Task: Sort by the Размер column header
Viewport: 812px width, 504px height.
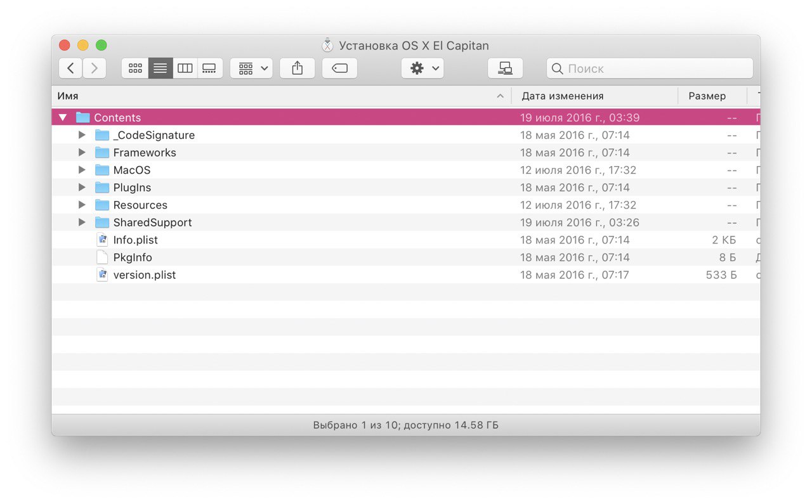Action: click(x=712, y=96)
